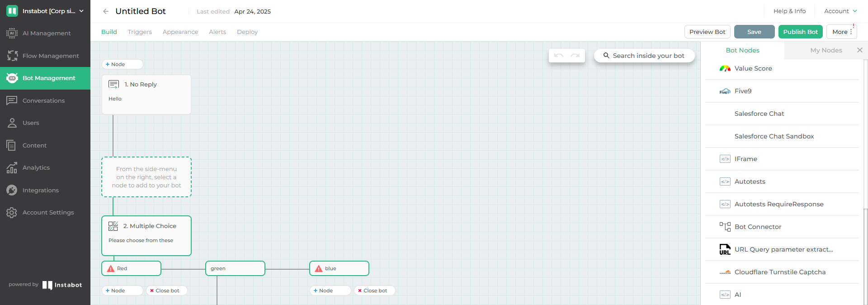Click the redo arrow on the canvas
This screenshot has width=868, height=305.
(x=575, y=56)
